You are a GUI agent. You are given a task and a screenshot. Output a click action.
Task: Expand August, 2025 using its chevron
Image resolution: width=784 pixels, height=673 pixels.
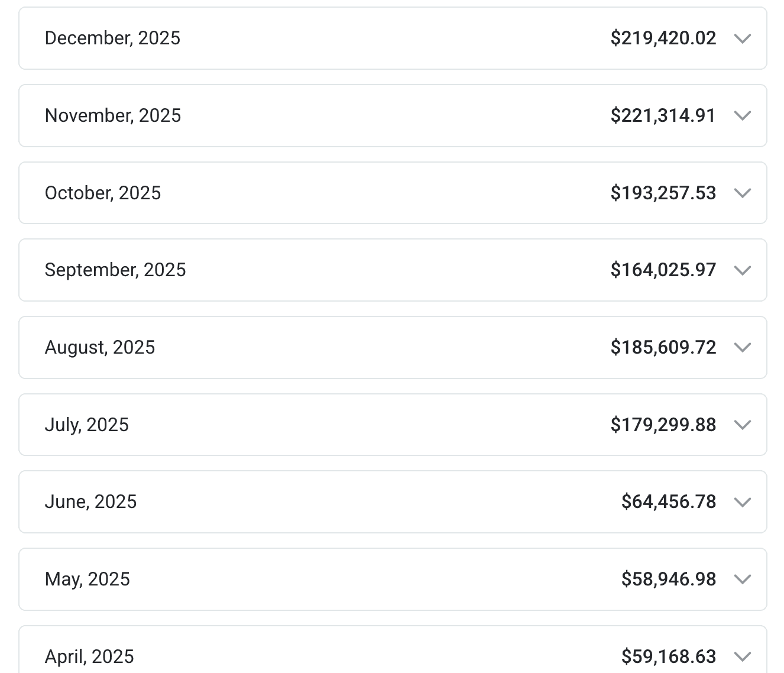coord(742,348)
